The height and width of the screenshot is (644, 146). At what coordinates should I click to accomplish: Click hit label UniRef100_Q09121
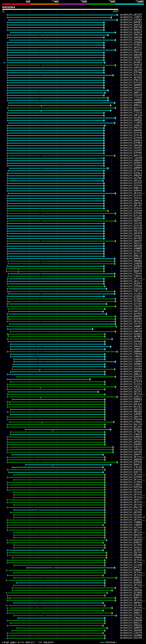131,548
